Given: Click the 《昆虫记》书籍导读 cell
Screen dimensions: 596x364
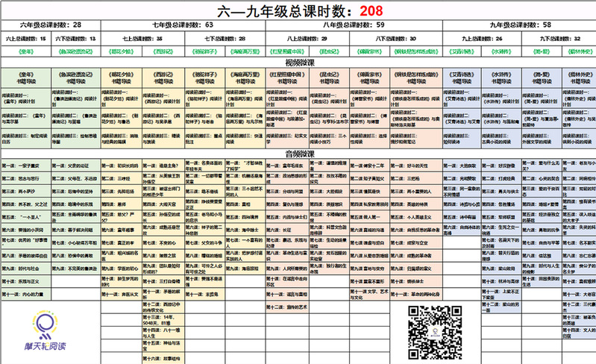Looking at the screenshot, I should pos(329,78).
